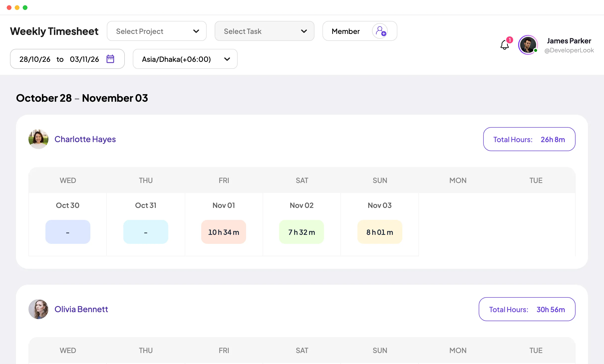
Task: Select Charlotte's empty Oct 31 time entry
Action: click(x=146, y=232)
